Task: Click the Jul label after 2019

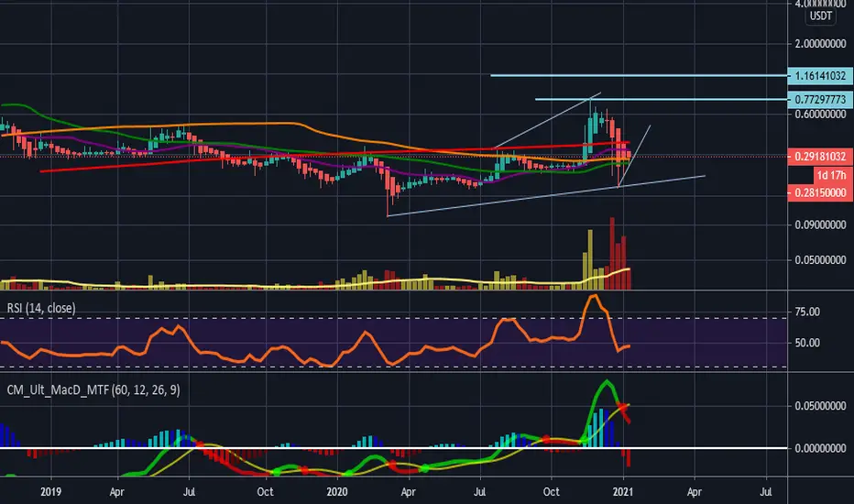Action: (x=189, y=492)
